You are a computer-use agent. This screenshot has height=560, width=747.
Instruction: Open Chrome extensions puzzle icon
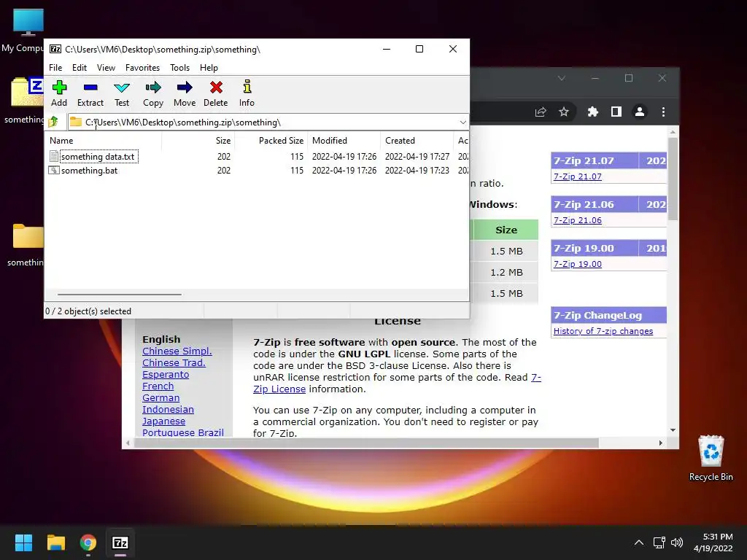click(x=592, y=112)
